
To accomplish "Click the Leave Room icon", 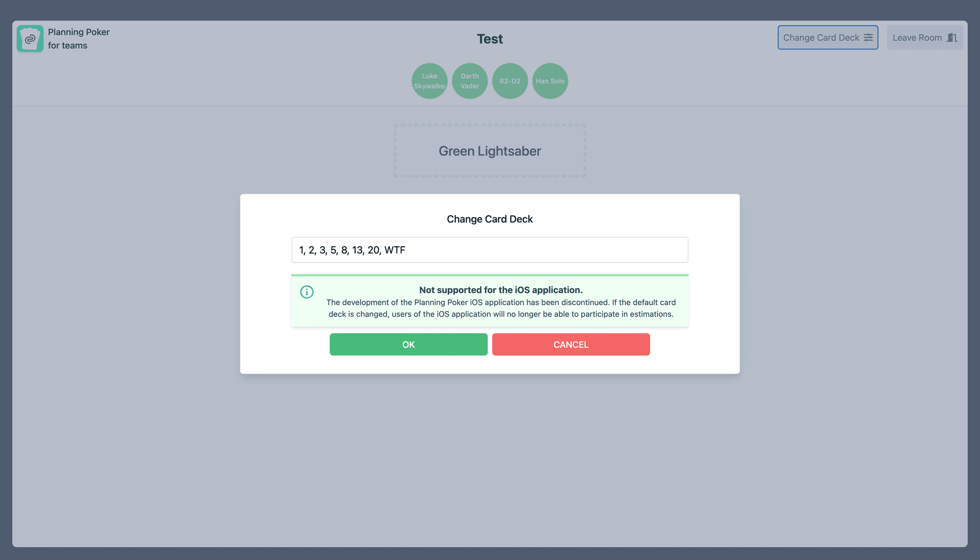I will 952,37.
